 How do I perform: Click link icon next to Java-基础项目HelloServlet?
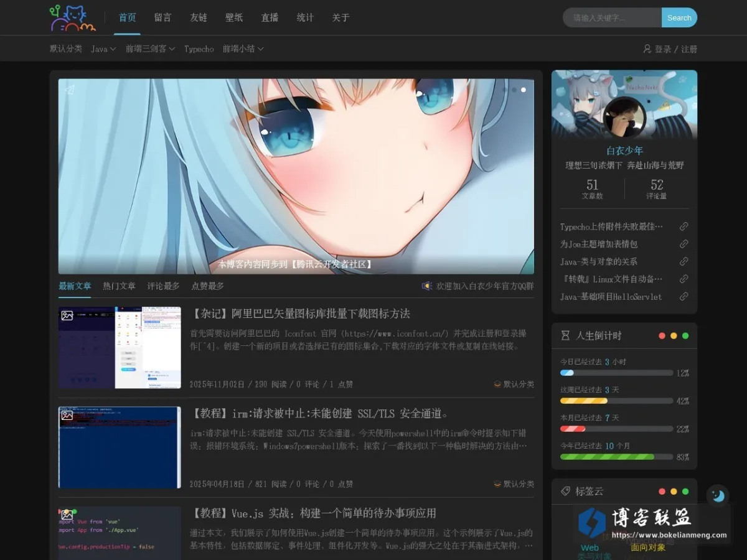684,297
